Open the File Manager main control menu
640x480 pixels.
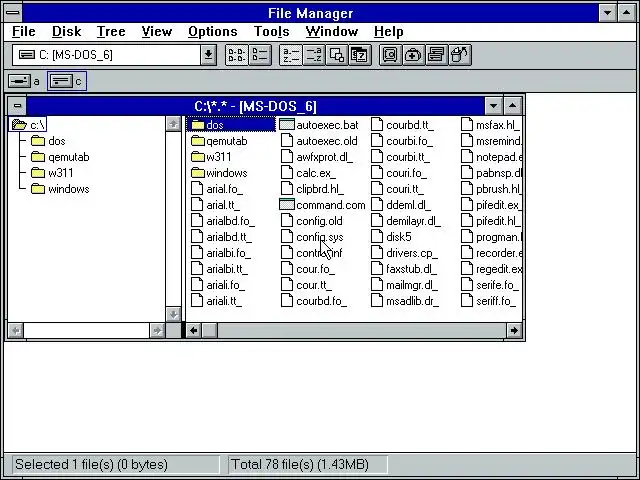[x=13, y=13]
